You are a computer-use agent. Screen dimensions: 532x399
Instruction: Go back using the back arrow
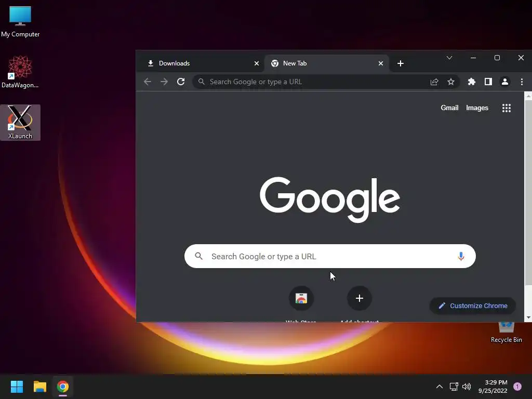pos(147,82)
